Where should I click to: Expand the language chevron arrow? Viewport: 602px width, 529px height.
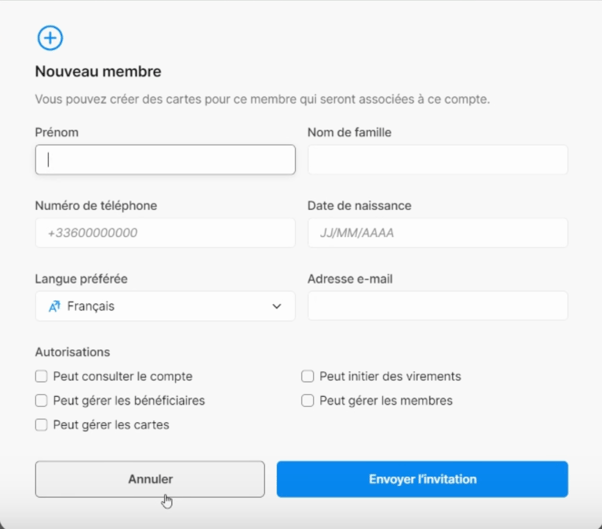(276, 306)
